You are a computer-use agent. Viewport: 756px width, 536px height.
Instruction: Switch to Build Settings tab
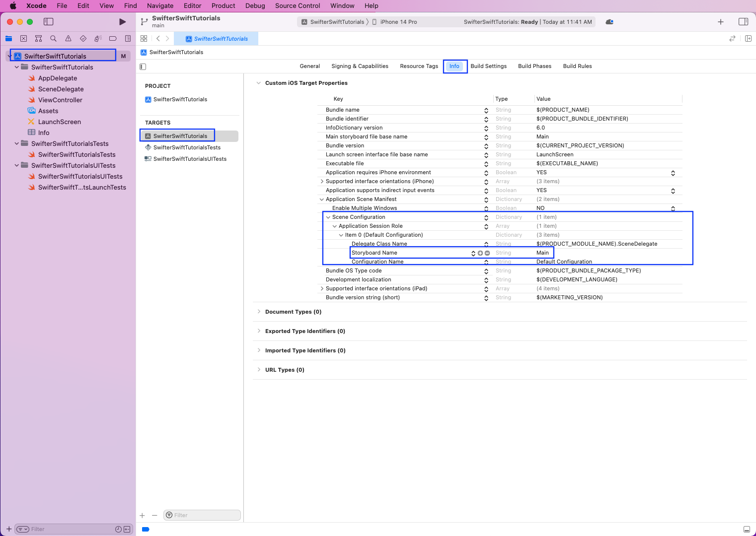pos(489,67)
